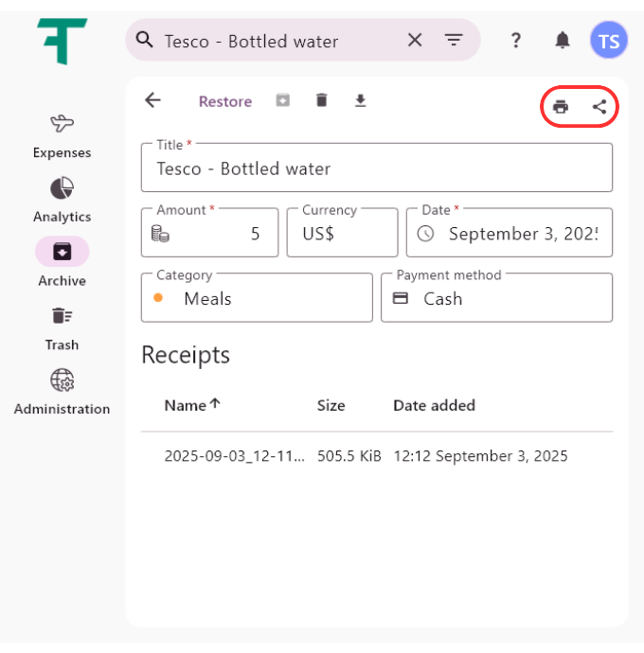
Task: Navigate to Trash
Action: [x=63, y=328]
